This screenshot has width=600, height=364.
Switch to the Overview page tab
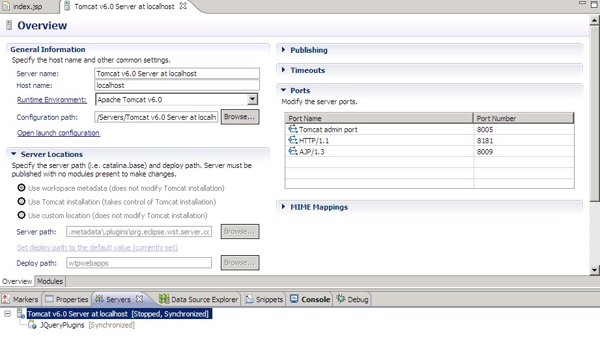click(x=17, y=281)
